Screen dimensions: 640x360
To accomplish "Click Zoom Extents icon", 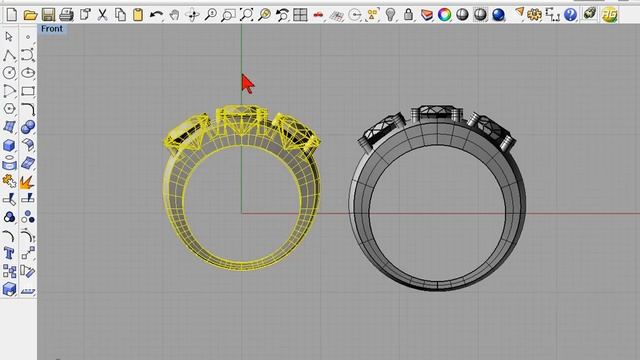I will point(246,15).
